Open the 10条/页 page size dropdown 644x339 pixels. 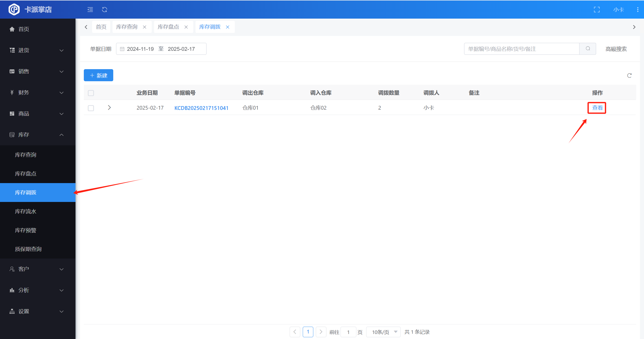pyautogui.click(x=383, y=332)
